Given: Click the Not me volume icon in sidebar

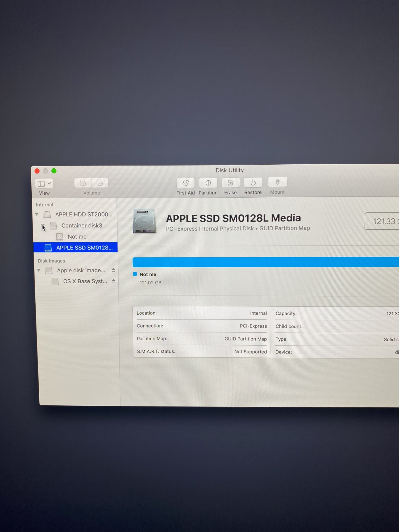Looking at the screenshot, I should (60, 237).
